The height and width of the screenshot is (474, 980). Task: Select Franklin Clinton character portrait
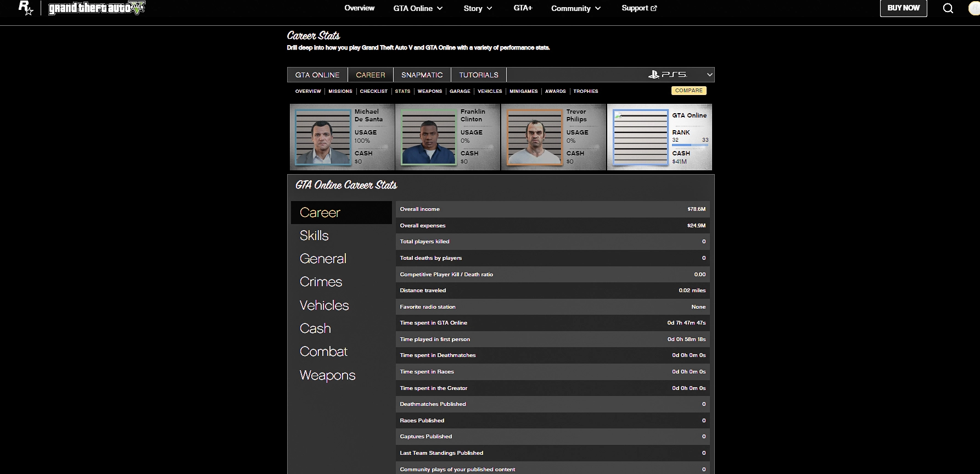(x=429, y=137)
